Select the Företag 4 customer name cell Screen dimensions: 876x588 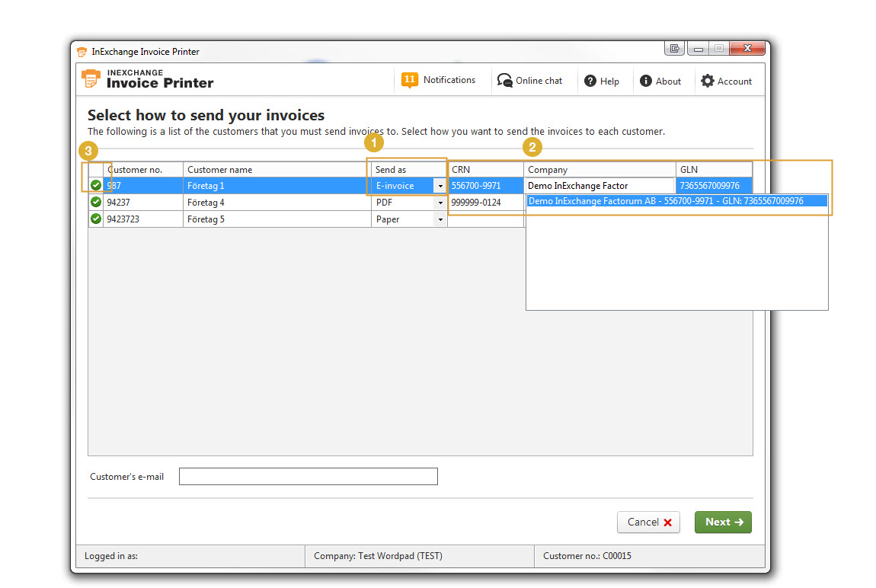(x=277, y=203)
